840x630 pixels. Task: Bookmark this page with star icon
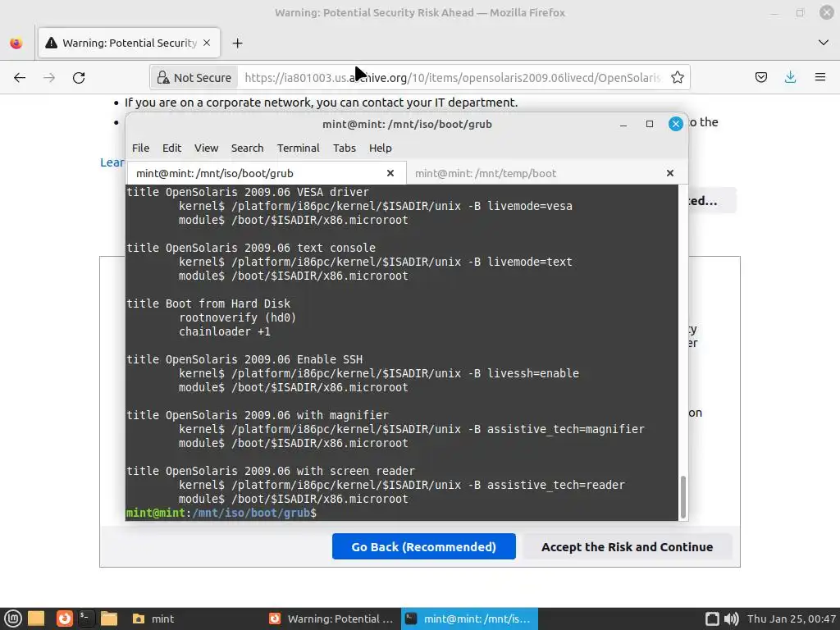(x=677, y=78)
